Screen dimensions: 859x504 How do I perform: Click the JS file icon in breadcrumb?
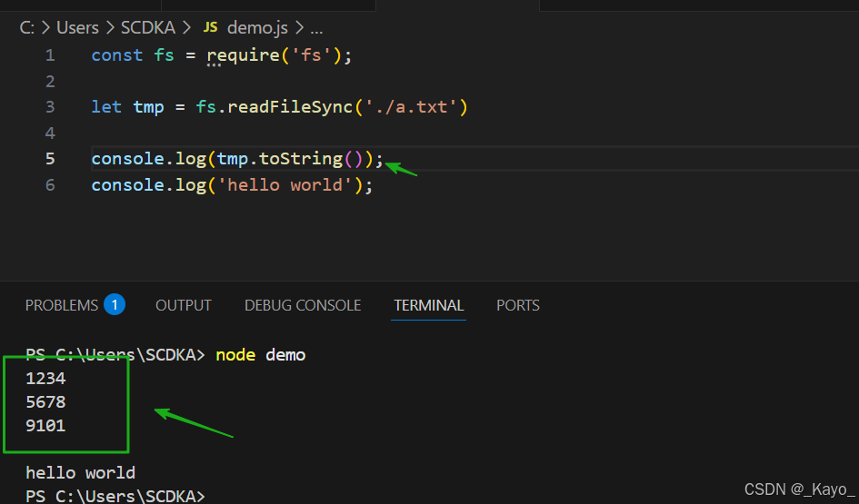pyautogui.click(x=210, y=27)
